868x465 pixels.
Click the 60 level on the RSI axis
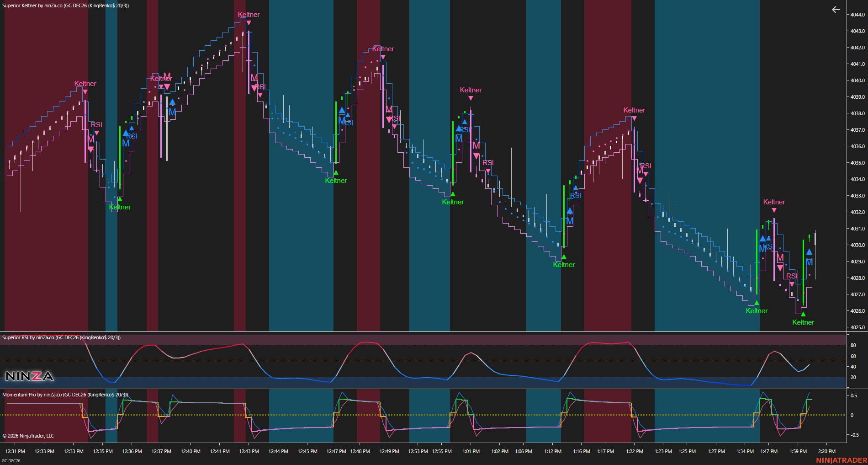click(853, 356)
